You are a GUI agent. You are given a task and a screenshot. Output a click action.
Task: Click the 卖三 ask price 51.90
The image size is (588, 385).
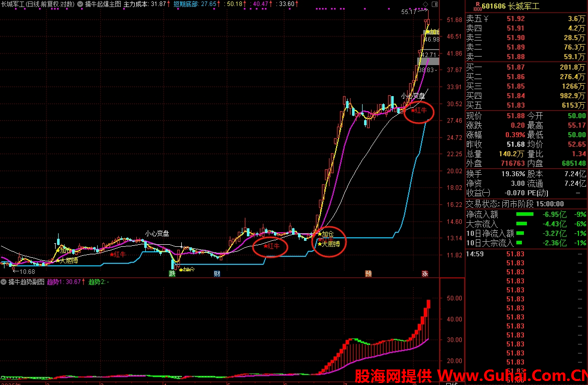515,38
